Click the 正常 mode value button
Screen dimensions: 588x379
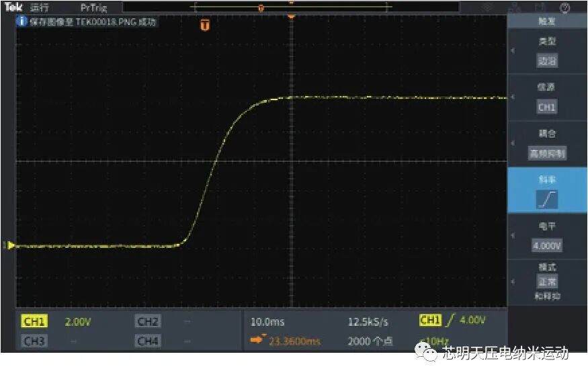547,282
